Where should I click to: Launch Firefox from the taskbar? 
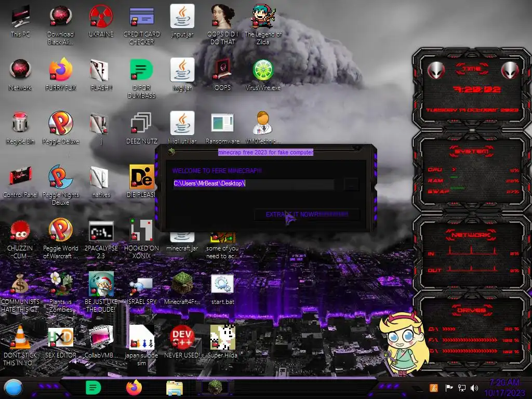pos(134,388)
